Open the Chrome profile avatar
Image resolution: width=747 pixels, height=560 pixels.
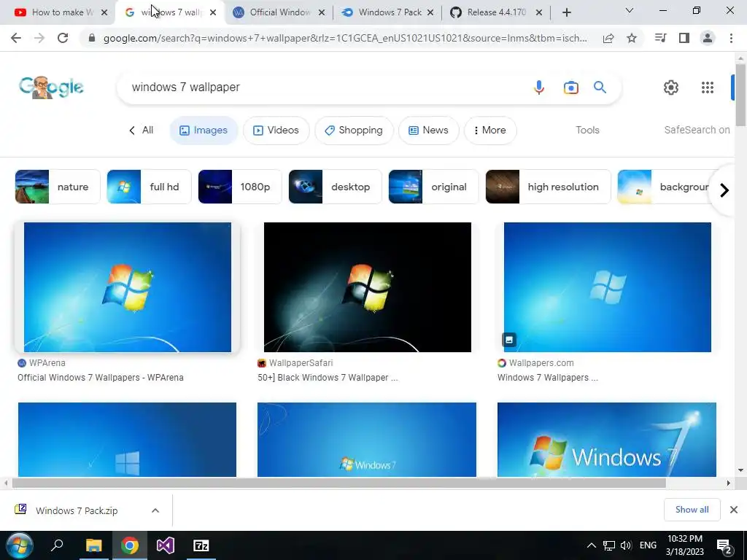pos(708,38)
